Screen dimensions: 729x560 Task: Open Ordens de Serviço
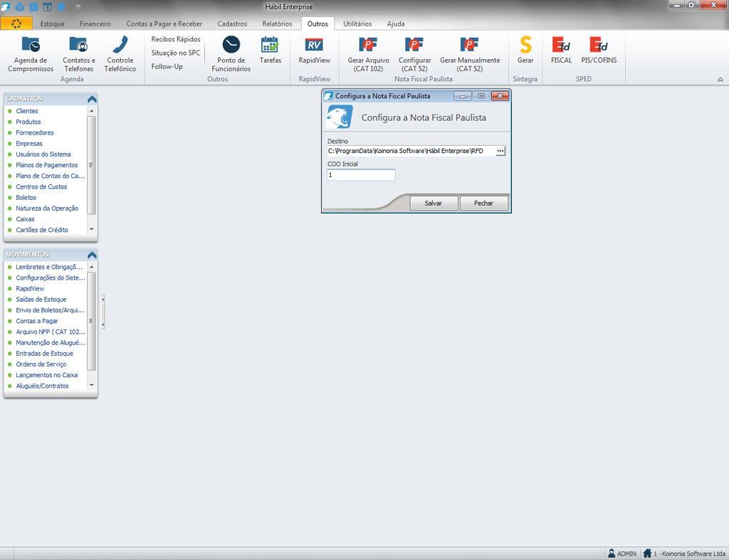point(41,364)
